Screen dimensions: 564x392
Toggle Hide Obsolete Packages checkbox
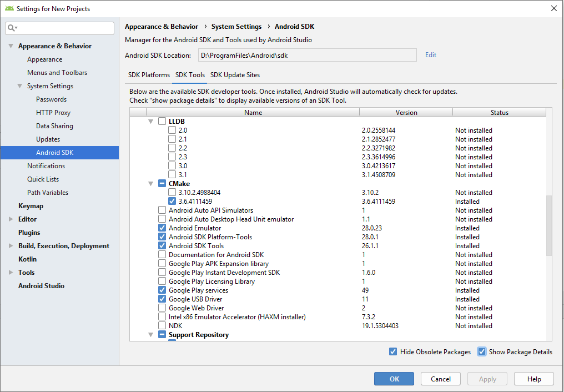393,351
